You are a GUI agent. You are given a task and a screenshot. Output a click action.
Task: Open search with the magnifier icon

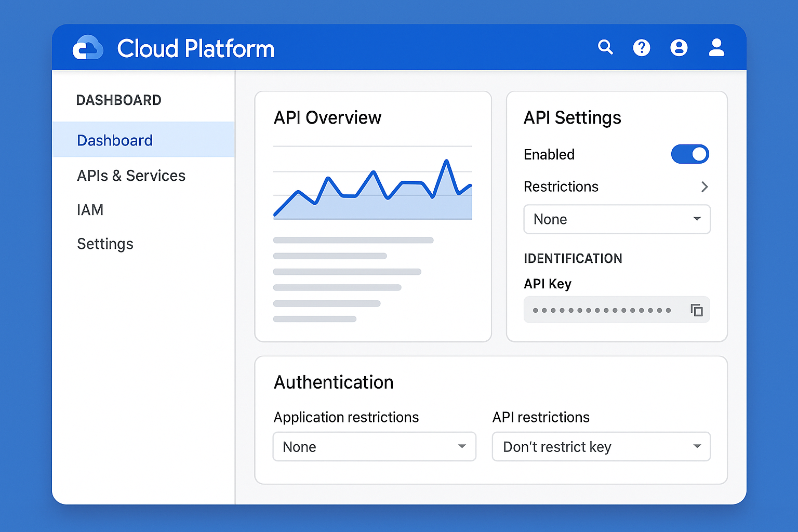pyautogui.click(x=605, y=47)
